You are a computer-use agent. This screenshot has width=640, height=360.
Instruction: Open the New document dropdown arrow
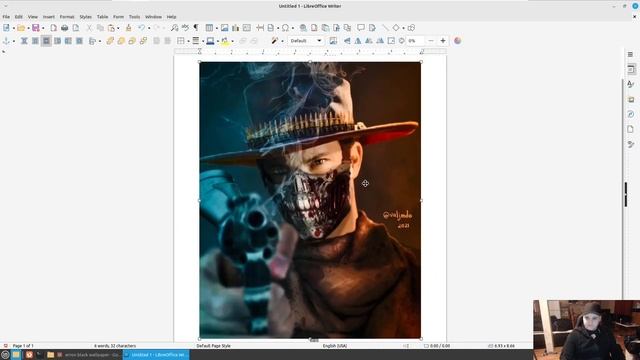coord(13,28)
